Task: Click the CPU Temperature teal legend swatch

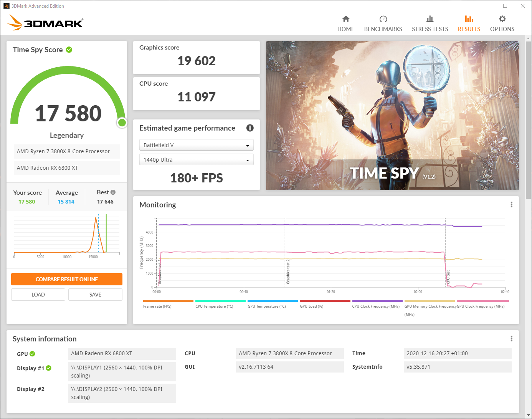Action: coord(220,301)
